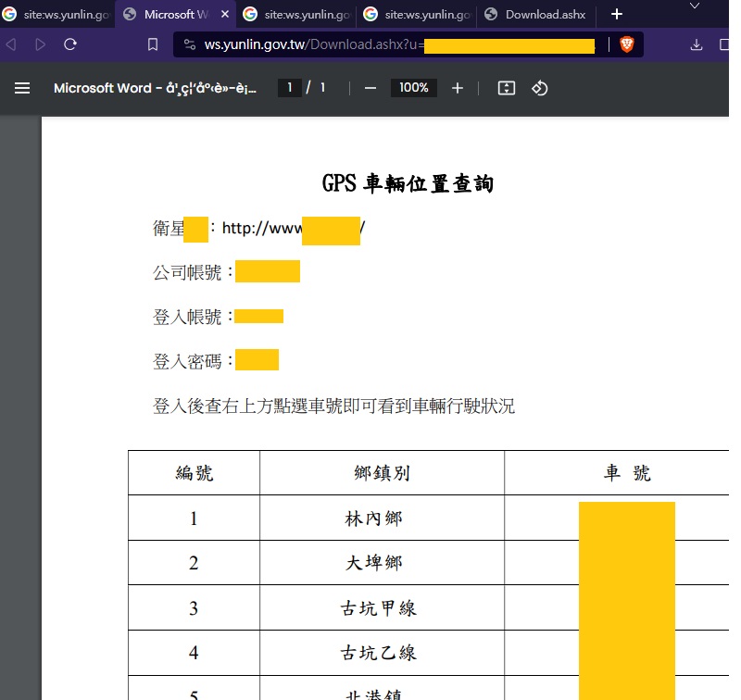741x700 pixels.
Task: Click sentence '登入後查右上方點選車號即可看到車輛行駛狀況'
Action: coord(333,406)
